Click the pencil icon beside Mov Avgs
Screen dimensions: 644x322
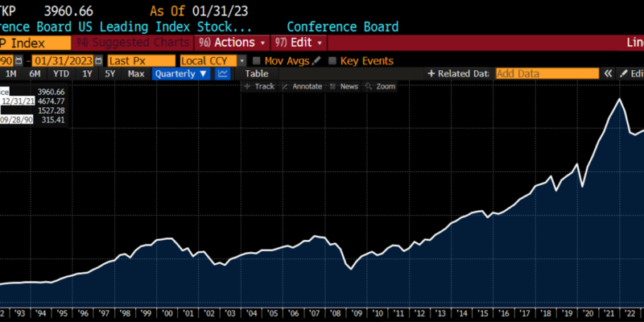click(316, 60)
